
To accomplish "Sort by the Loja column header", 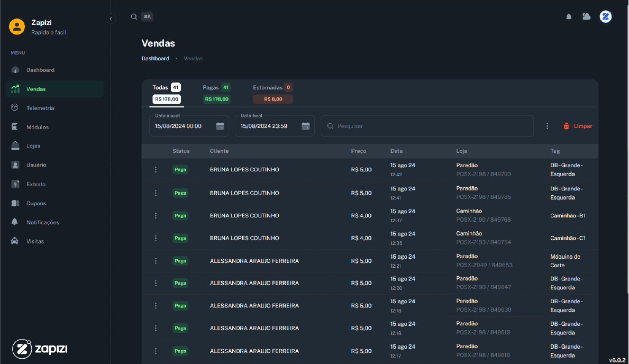I will click(462, 151).
